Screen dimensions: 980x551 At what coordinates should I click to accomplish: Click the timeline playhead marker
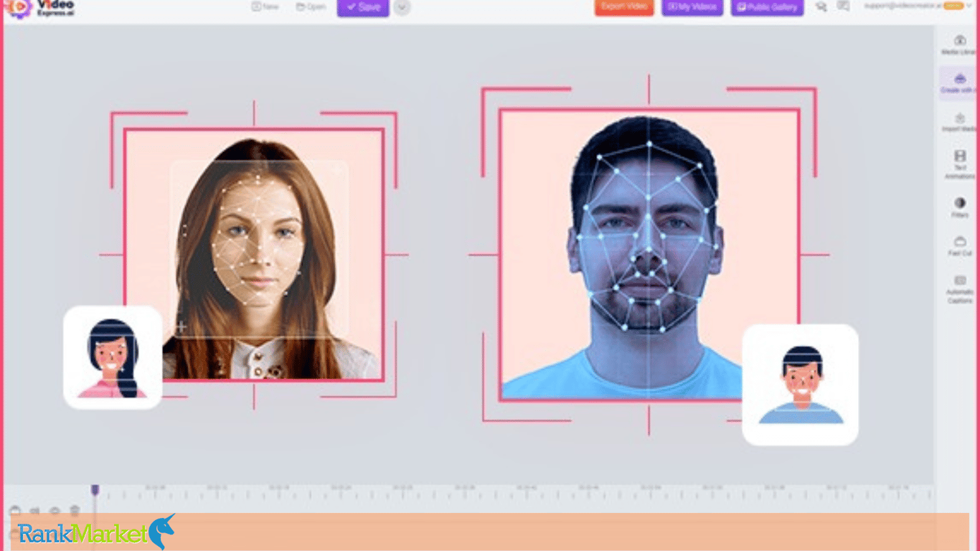click(x=95, y=491)
